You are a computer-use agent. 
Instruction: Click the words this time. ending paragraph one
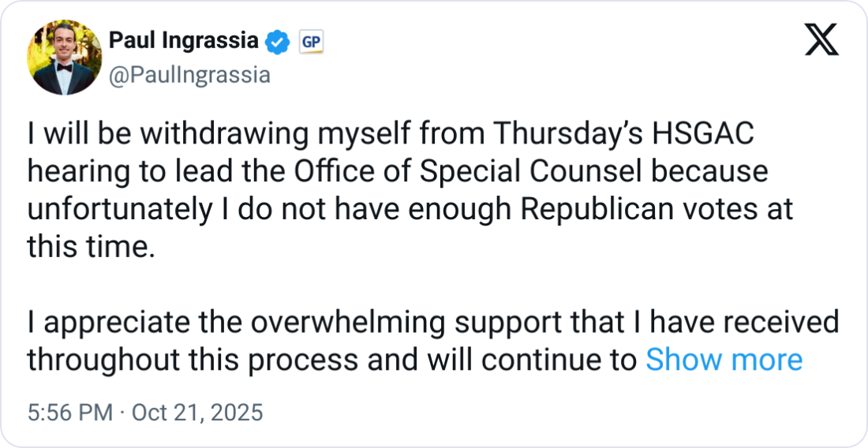[x=88, y=245]
